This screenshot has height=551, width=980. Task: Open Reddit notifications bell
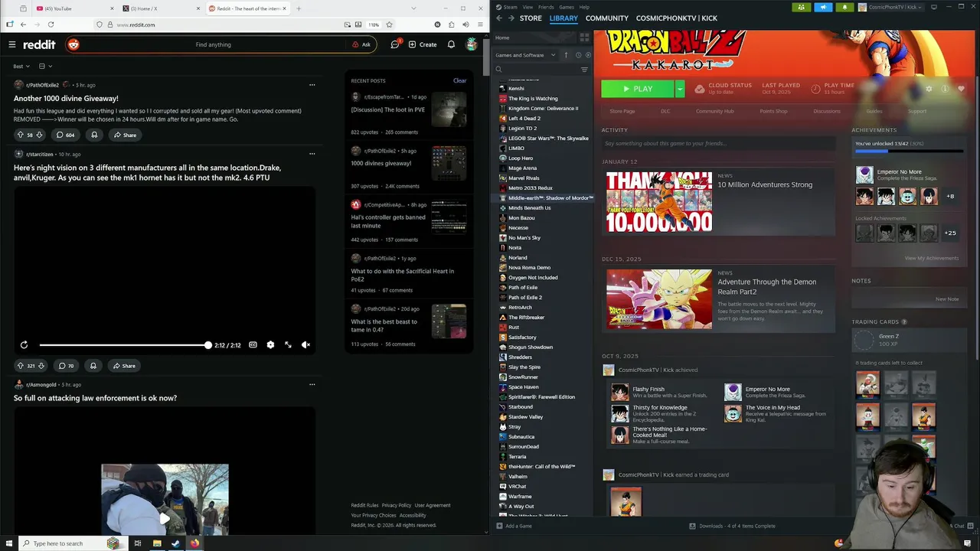pos(451,44)
